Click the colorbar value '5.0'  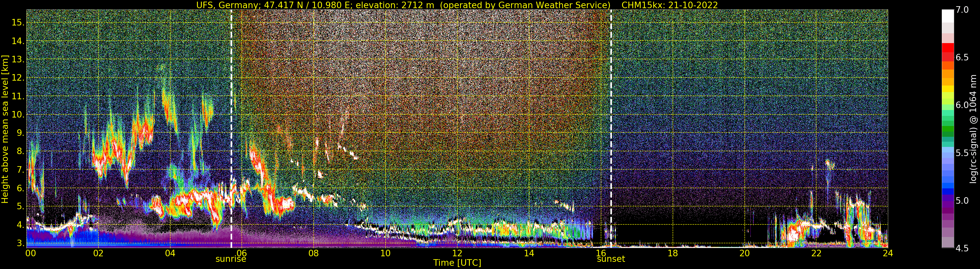(961, 200)
